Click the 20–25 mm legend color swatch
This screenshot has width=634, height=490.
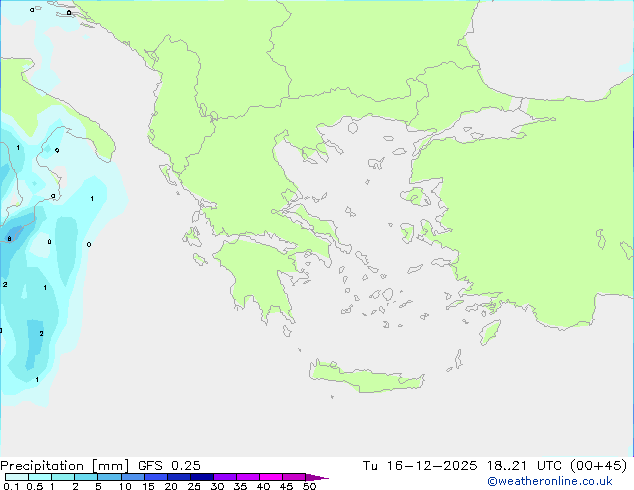[178, 477]
